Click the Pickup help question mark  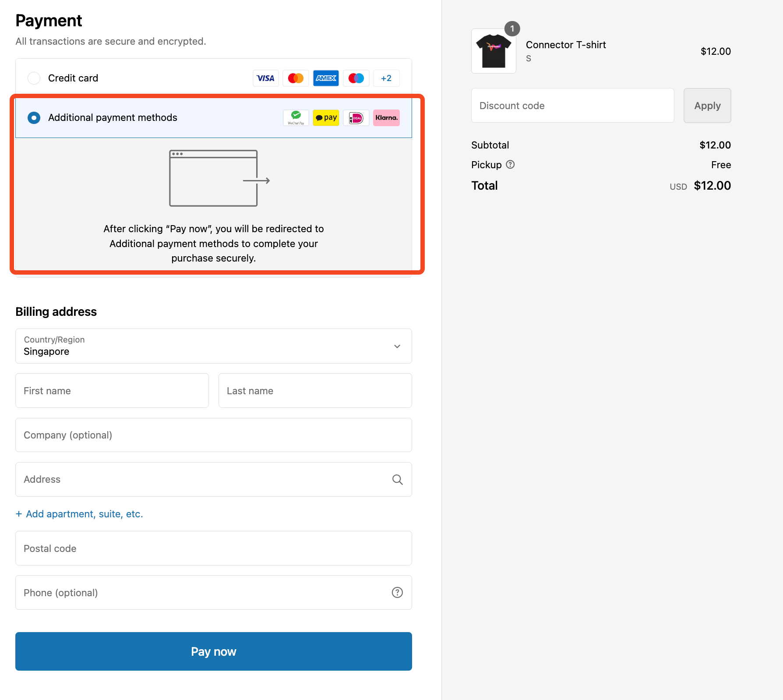[511, 164]
